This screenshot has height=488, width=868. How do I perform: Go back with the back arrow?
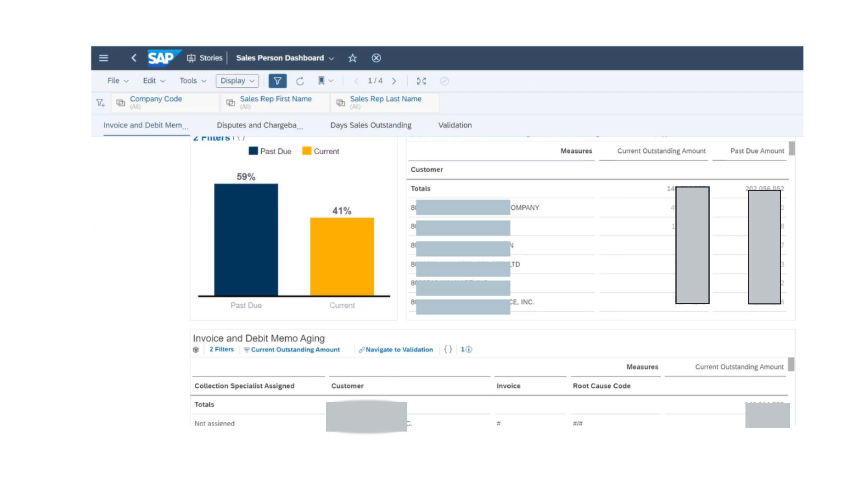click(134, 58)
